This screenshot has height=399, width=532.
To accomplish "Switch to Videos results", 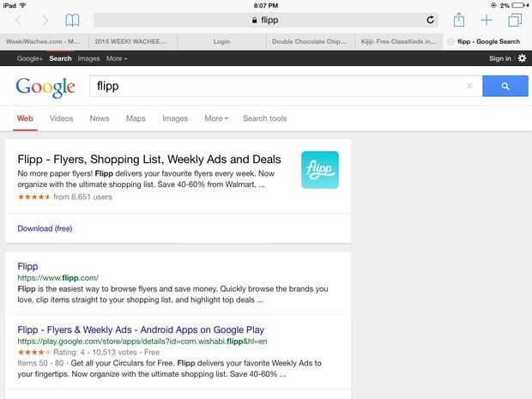I will (x=62, y=118).
